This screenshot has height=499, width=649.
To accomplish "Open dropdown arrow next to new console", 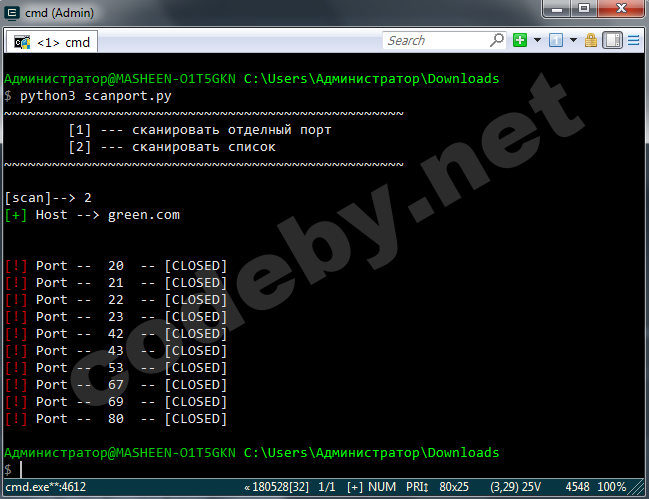I will pos(537,40).
